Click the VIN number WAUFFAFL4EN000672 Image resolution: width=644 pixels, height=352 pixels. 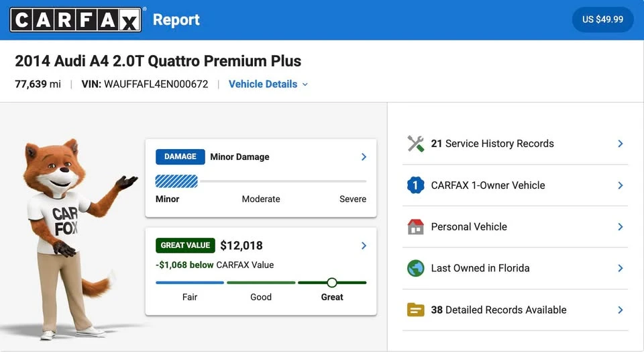point(156,84)
